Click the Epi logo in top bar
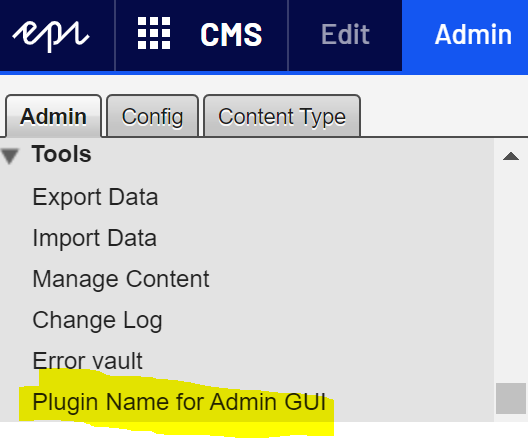This screenshot has width=528, height=438. click(x=51, y=36)
